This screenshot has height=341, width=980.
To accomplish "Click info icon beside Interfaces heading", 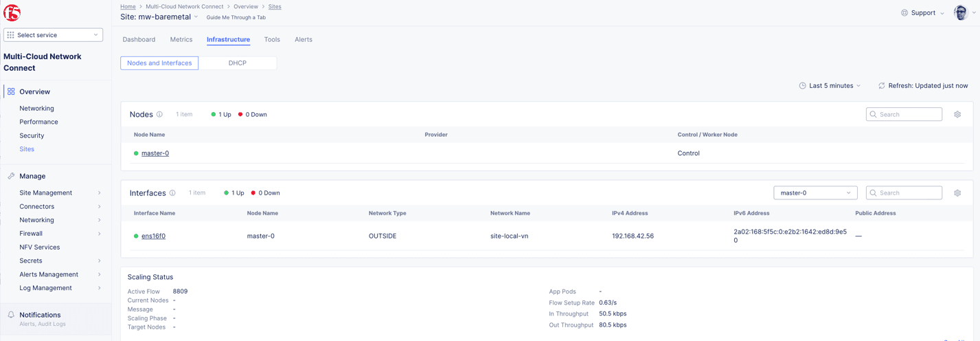I will pyautogui.click(x=172, y=193).
